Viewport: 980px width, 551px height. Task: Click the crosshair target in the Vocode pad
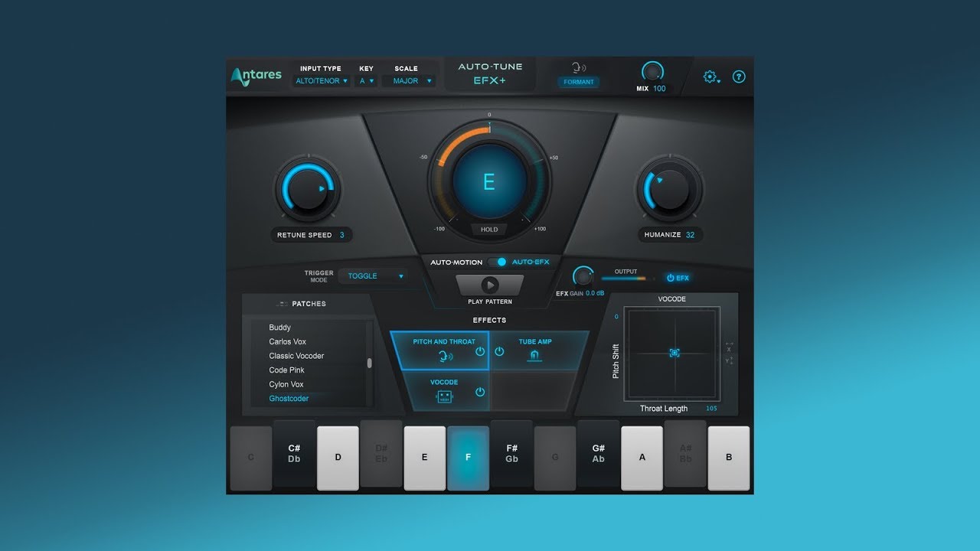click(675, 353)
